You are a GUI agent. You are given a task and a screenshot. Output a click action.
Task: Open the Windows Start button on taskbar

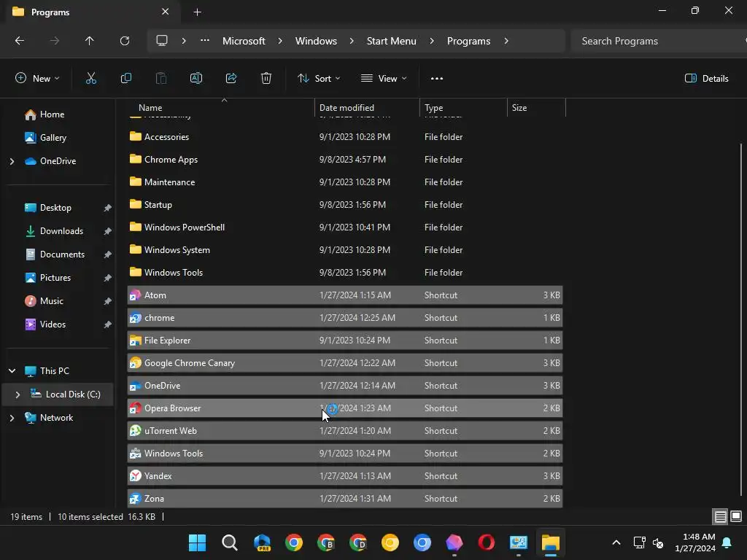pos(197,542)
